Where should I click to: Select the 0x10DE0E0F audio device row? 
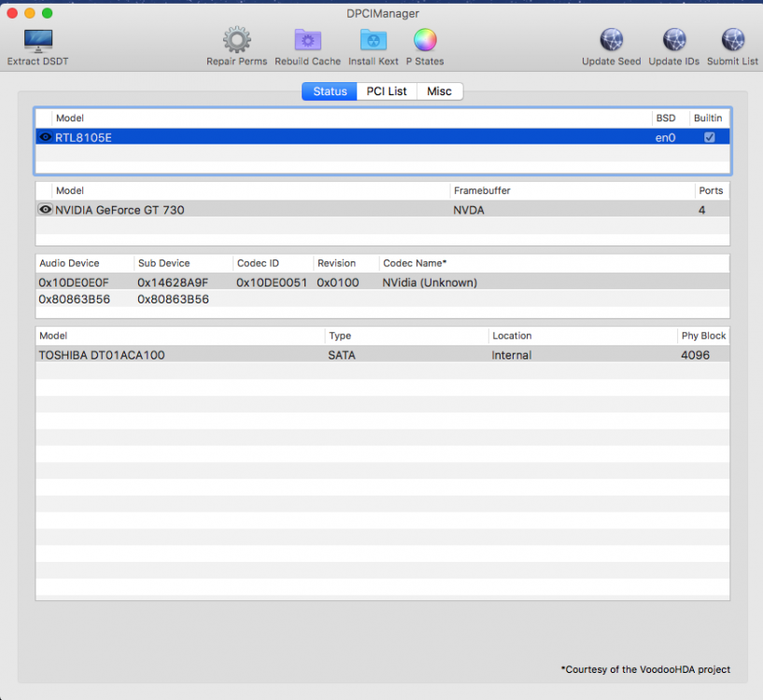point(383,282)
